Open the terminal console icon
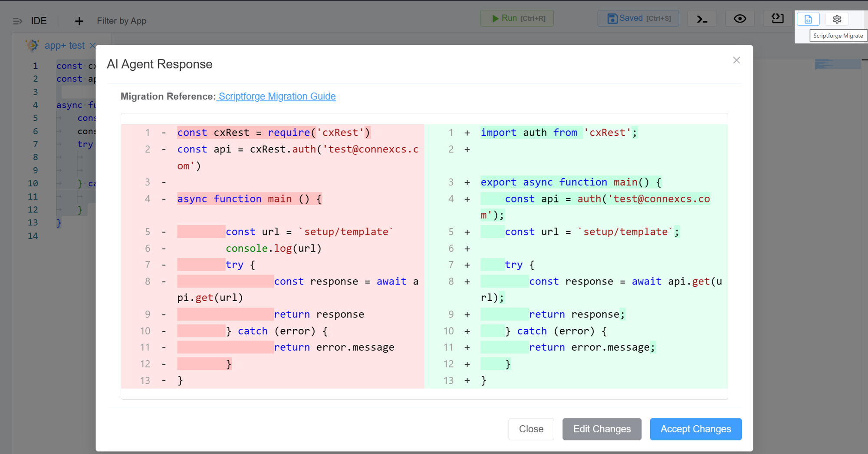The height and width of the screenshot is (454, 868). pos(702,19)
